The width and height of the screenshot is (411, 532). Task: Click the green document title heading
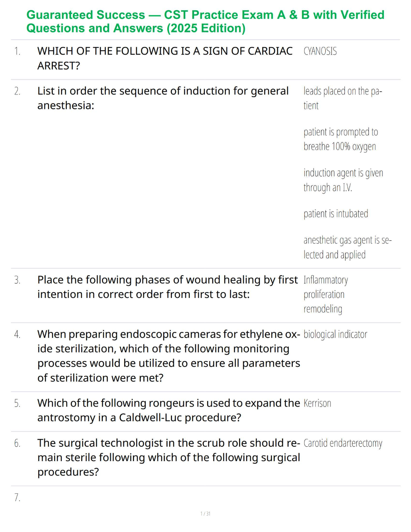click(205, 21)
